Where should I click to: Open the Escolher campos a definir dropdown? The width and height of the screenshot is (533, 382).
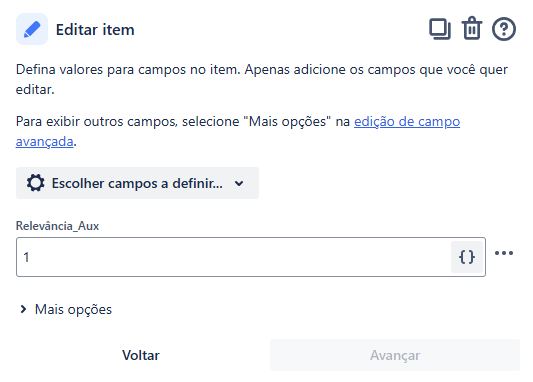137,183
